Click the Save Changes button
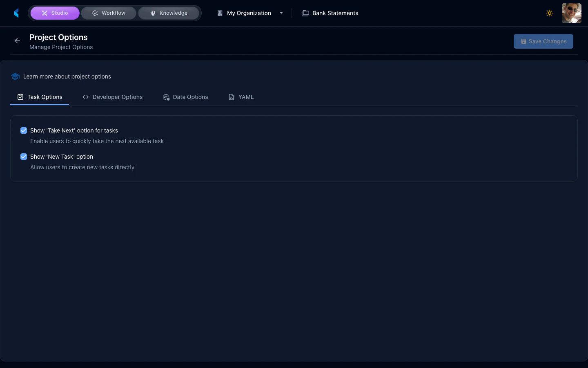 pyautogui.click(x=543, y=41)
